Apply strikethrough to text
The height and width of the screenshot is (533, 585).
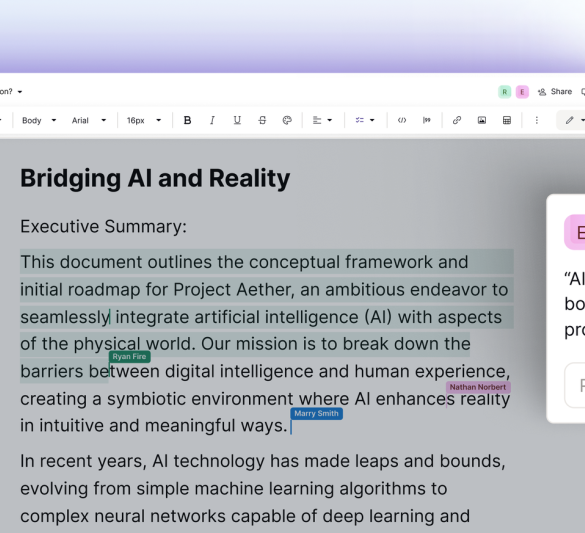coord(262,120)
